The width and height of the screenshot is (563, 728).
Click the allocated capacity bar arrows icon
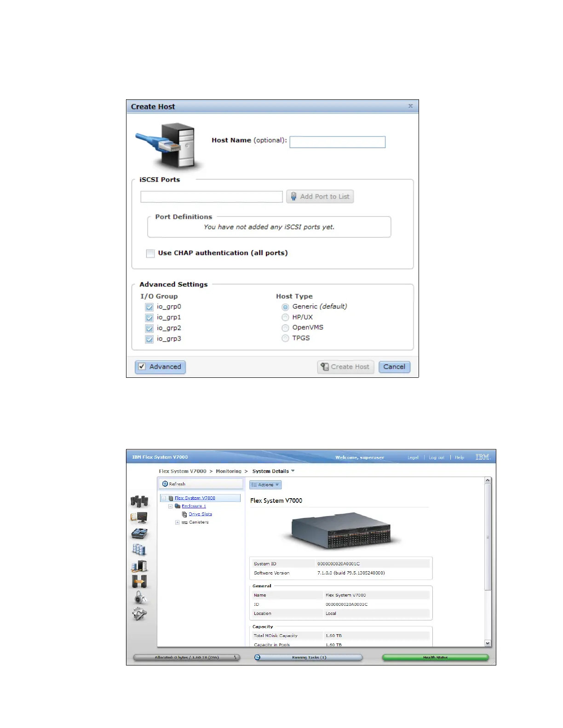click(x=236, y=657)
